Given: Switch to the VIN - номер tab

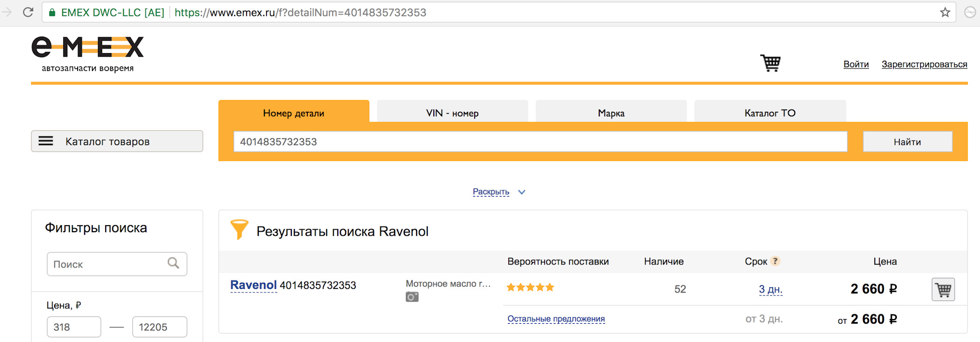Looking at the screenshot, I should point(452,113).
